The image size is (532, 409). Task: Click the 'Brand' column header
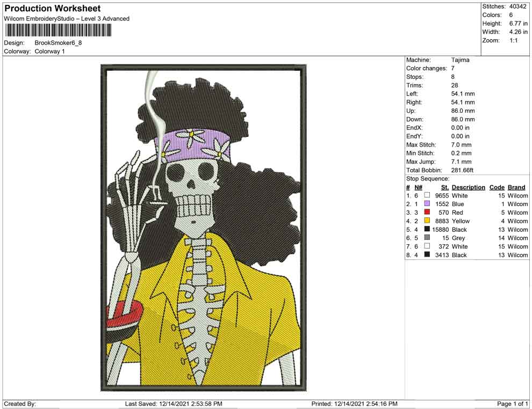click(x=516, y=187)
